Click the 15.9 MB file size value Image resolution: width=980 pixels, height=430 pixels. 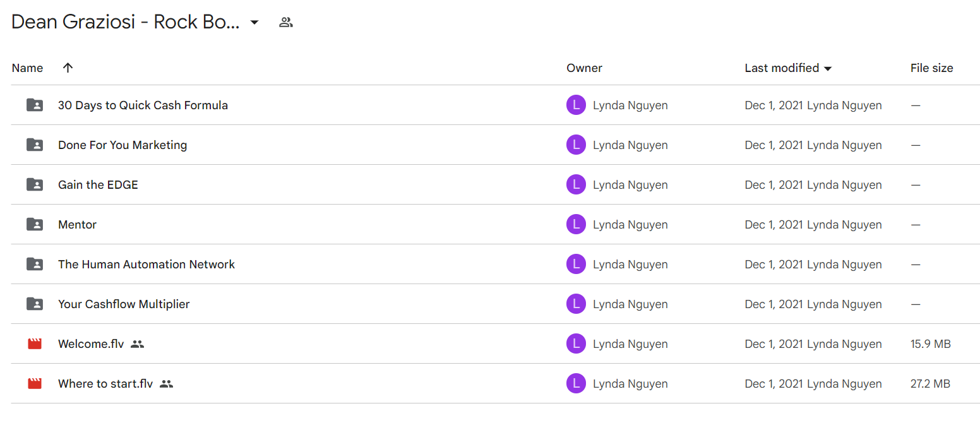pos(931,344)
